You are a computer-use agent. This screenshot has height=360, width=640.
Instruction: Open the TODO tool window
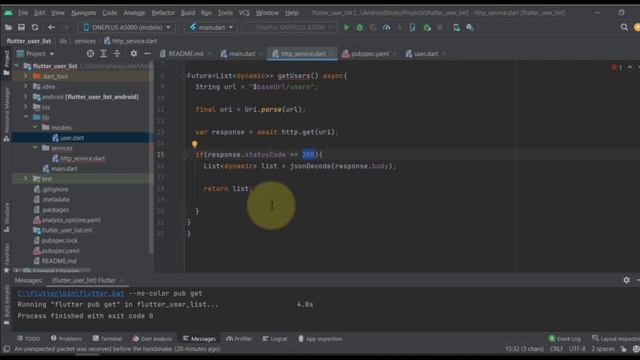(x=29, y=339)
